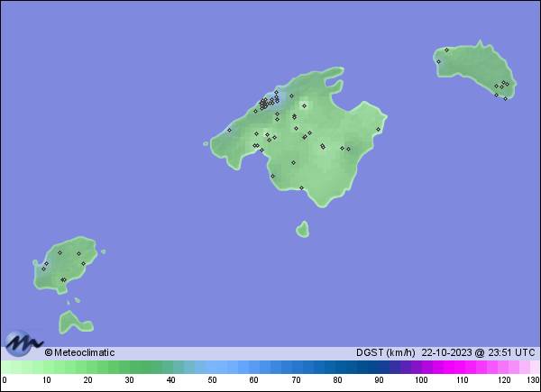Click the 40 value on the scale
The height and width of the screenshot is (392, 541).
click(170, 380)
